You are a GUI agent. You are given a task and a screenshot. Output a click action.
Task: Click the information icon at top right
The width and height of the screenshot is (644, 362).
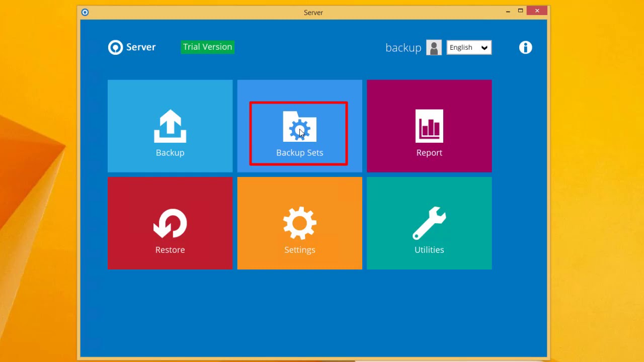click(525, 47)
